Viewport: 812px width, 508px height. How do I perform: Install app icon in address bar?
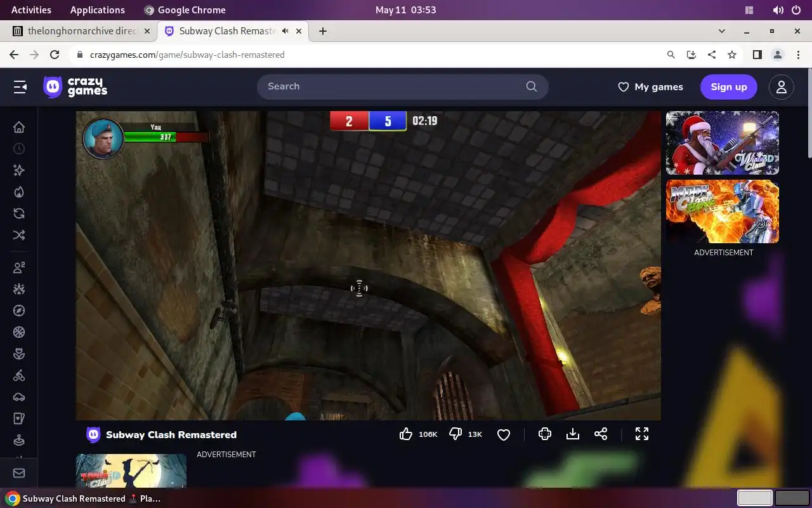[691, 55]
